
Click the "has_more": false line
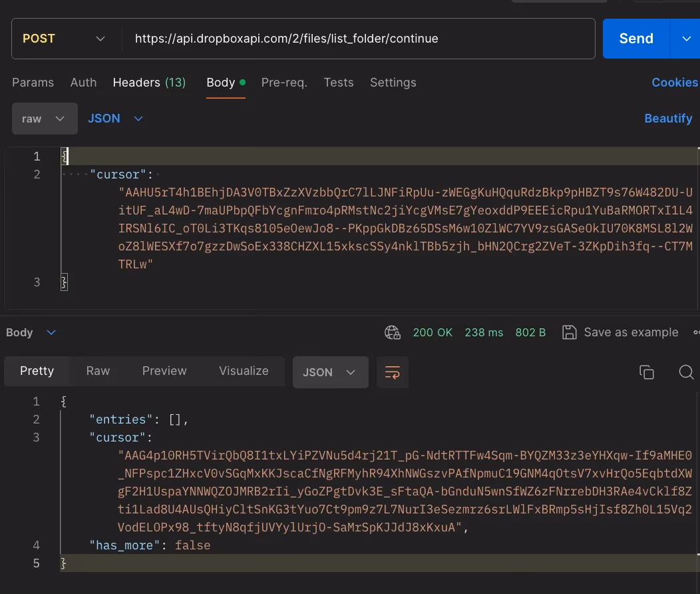[150, 546]
